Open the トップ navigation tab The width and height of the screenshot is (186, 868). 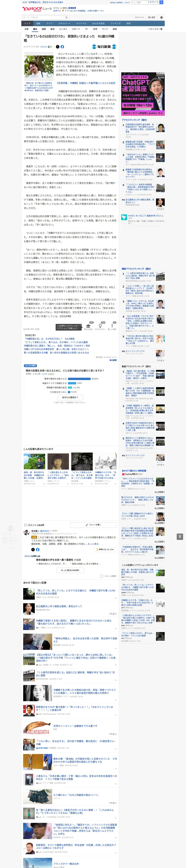point(27,24)
